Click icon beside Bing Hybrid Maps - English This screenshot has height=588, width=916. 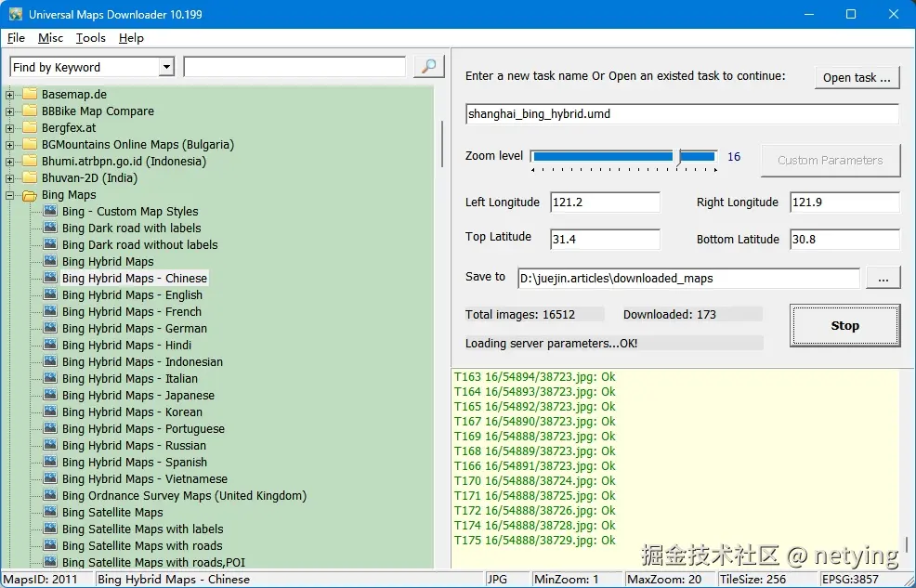click(x=50, y=294)
